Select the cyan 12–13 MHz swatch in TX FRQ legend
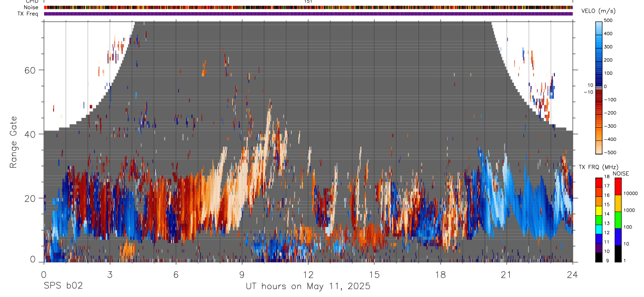This screenshot has width=644, height=297. tap(598, 229)
